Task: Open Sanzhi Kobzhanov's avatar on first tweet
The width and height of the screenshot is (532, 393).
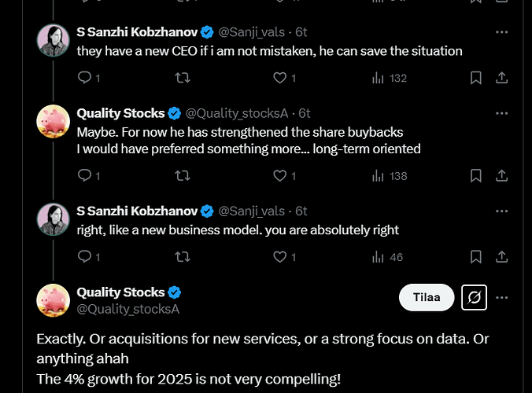Action: coord(53,40)
